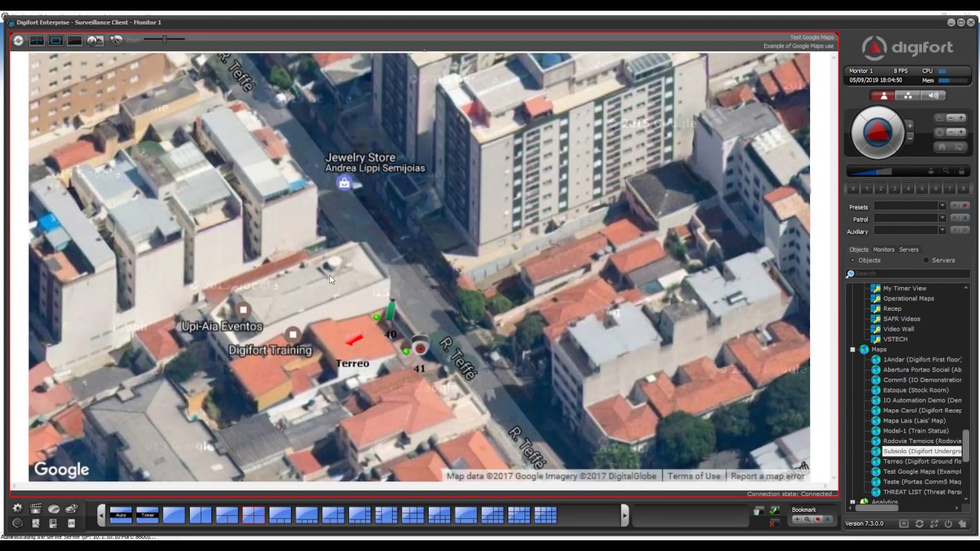Select the THREAT LIST map item

pos(922,492)
